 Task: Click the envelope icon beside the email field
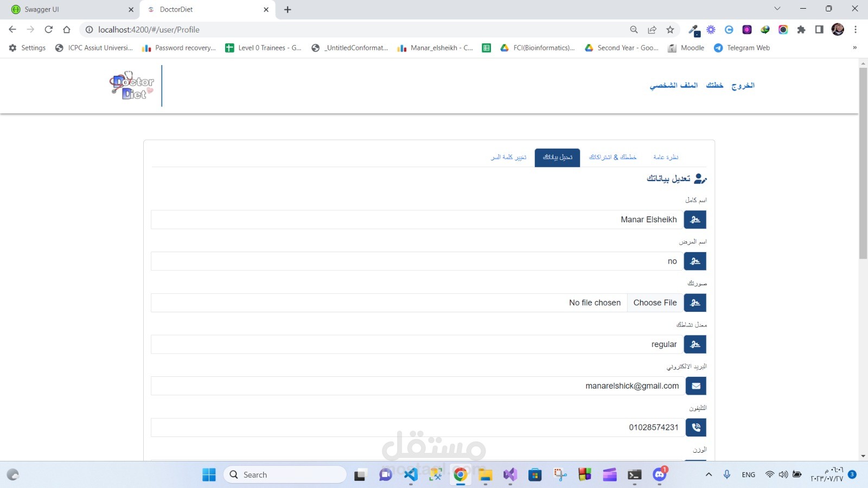(696, 386)
